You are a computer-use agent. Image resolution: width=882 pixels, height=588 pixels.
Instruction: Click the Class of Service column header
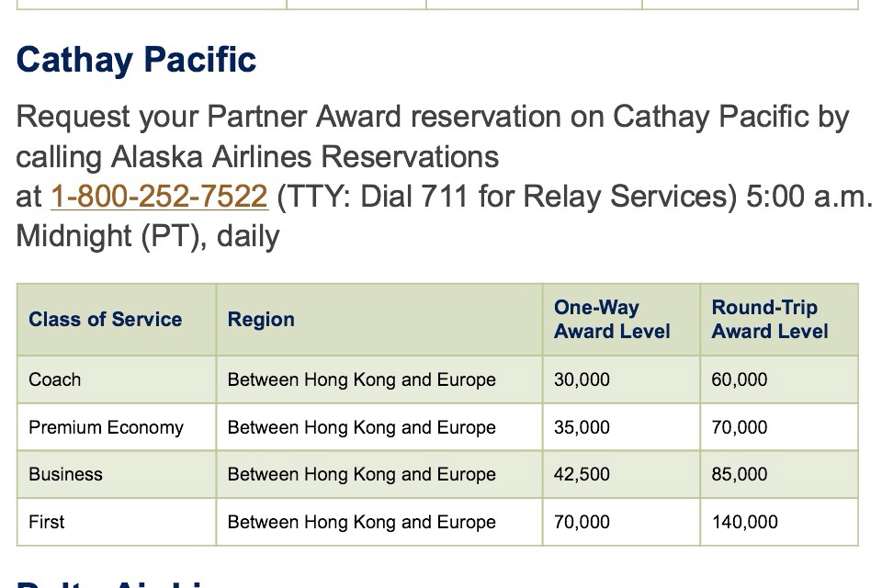[x=106, y=320]
